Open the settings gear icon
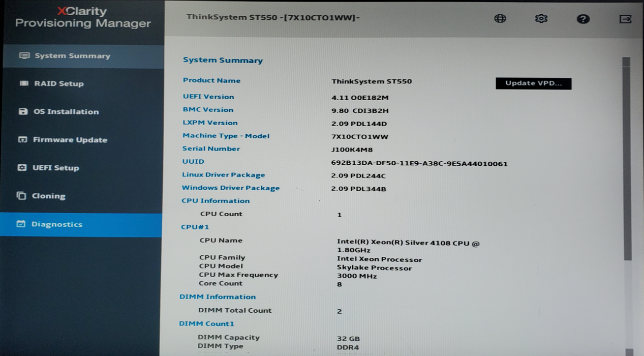644x356 pixels. 541,18
